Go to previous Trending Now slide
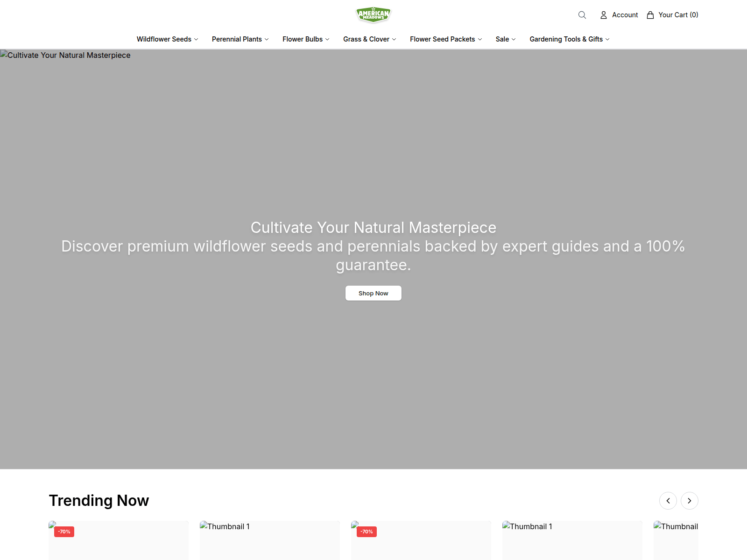Image resolution: width=747 pixels, height=560 pixels. coord(668,501)
